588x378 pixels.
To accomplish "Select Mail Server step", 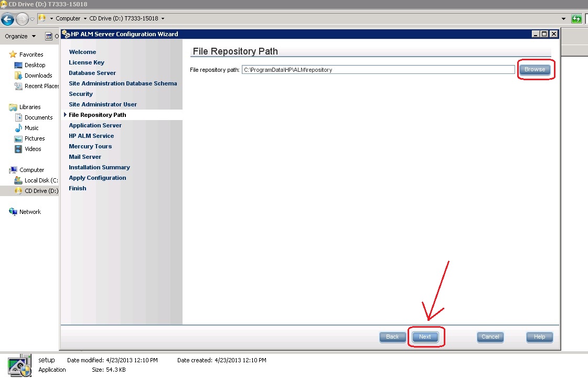I will [85, 157].
